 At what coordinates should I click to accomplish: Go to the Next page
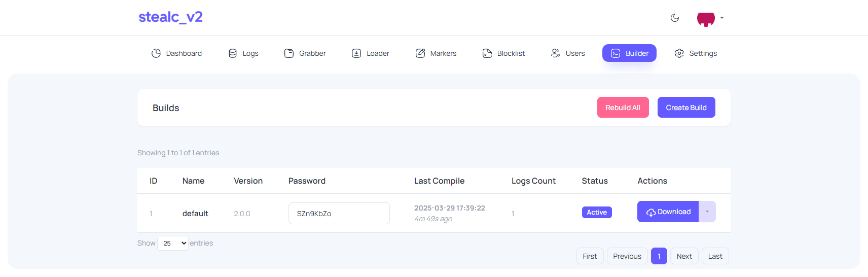[x=684, y=256]
